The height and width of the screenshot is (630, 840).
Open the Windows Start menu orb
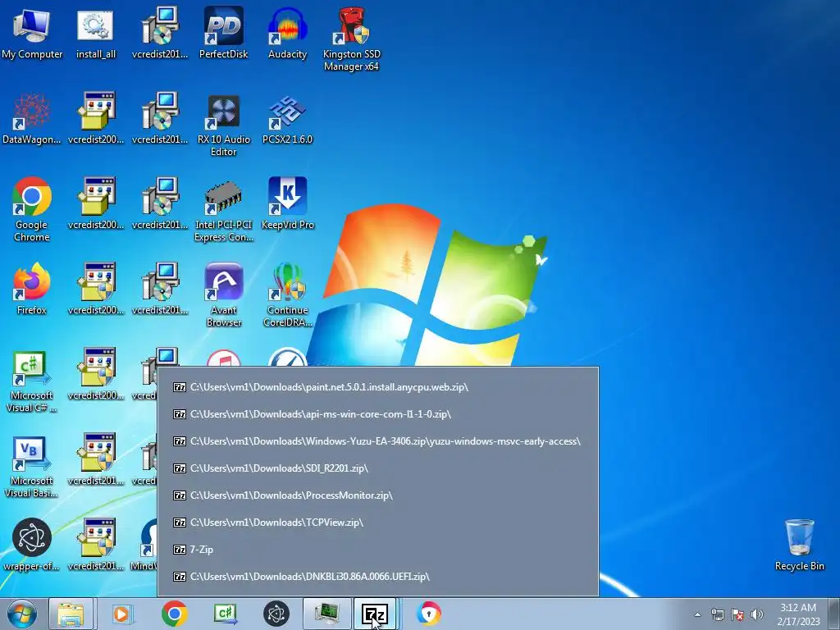22,614
